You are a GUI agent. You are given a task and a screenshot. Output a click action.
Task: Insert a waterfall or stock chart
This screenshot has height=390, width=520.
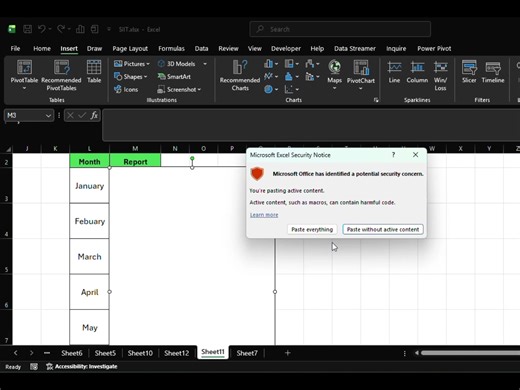click(312, 64)
